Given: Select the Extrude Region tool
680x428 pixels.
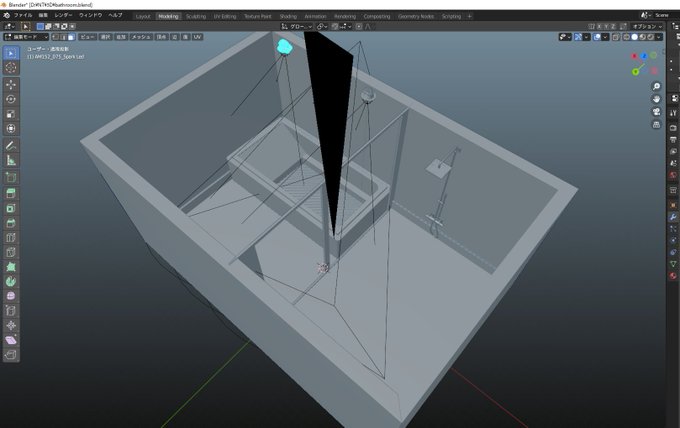Looking at the screenshot, I should (11, 194).
